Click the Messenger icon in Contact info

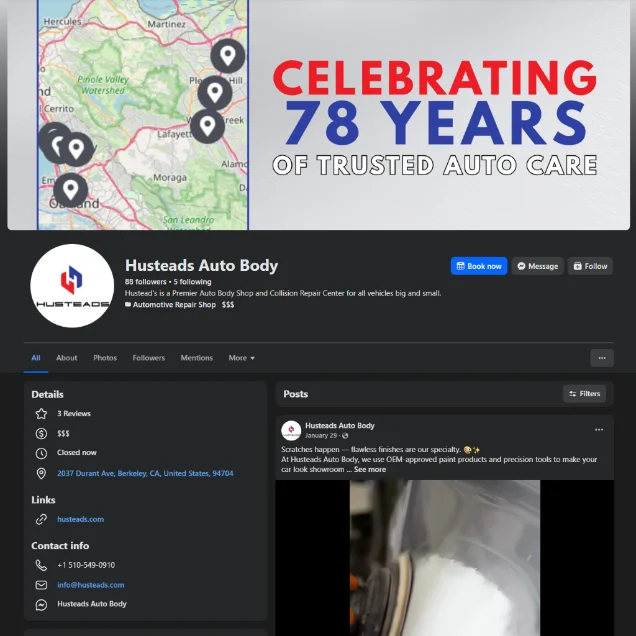coord(41,604)
